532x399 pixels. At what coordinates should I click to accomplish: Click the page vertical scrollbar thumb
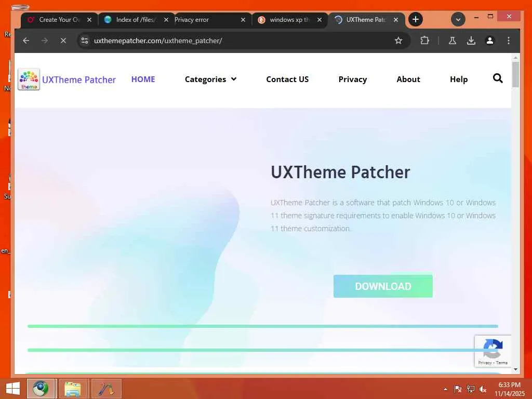point(515,74)
